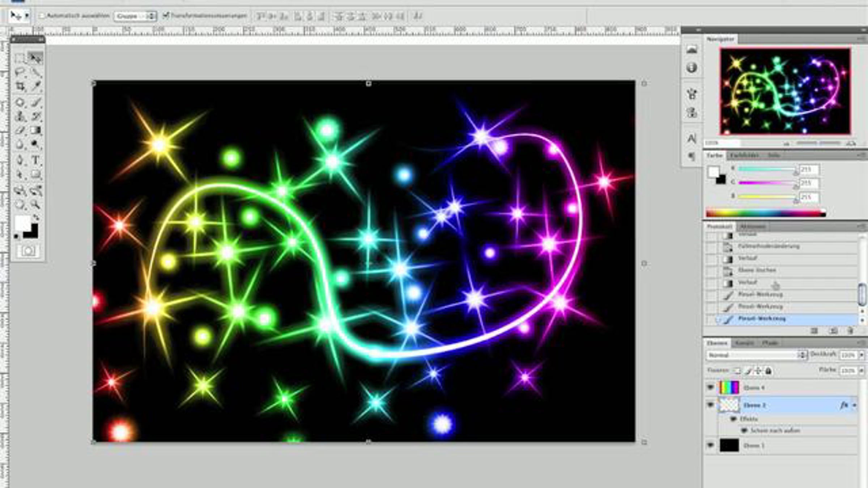Select the Zoom magnifier tool
The width and height of the screenshot is (868, 488).
(x=36, y=205)
